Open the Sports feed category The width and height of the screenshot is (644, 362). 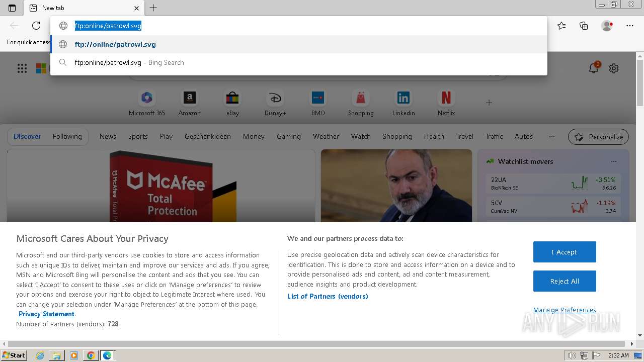coord(138,136)
